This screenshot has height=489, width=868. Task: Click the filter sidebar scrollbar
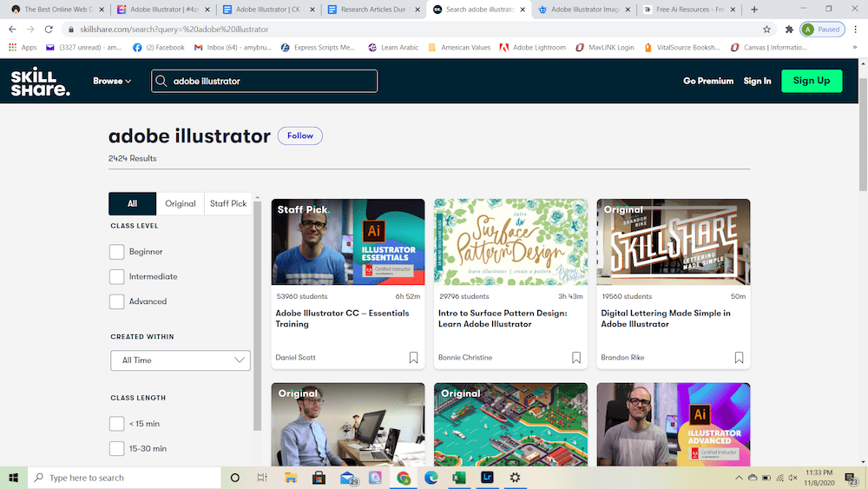[257, 315]
